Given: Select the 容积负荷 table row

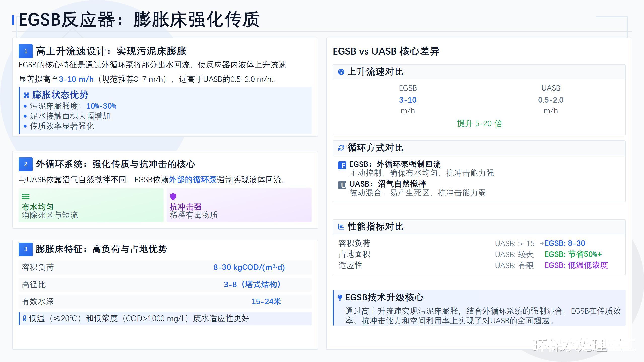Looking at the screenshot, I should (165, 267).
